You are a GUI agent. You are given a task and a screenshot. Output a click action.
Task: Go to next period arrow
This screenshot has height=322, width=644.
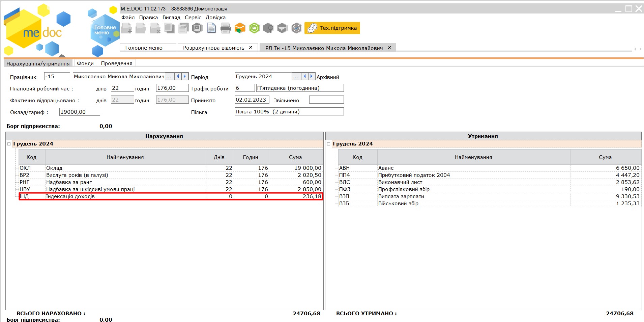[x=312, y=77]
